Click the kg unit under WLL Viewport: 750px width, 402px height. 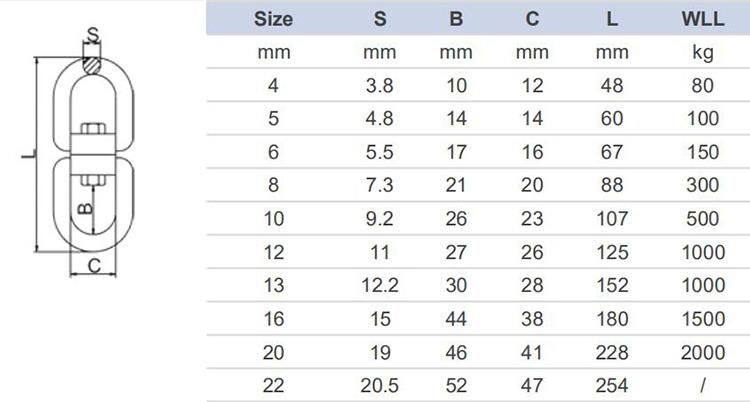tap(702, 53)
